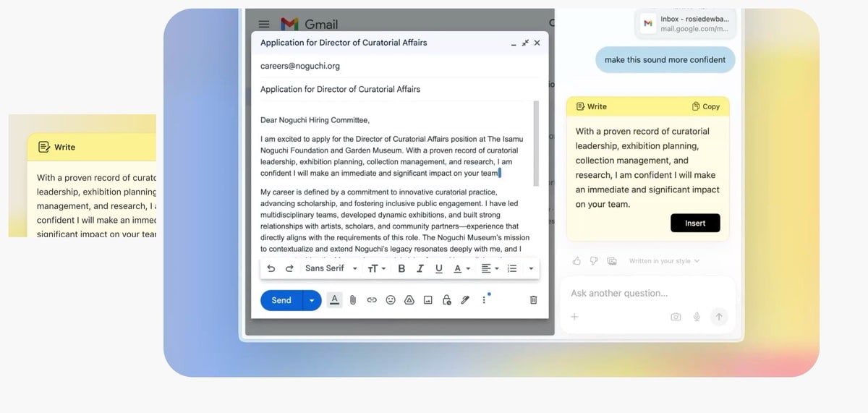868x413 pixels.
Task: Toggle confidential mode lock icon
Action: [446, 300]
